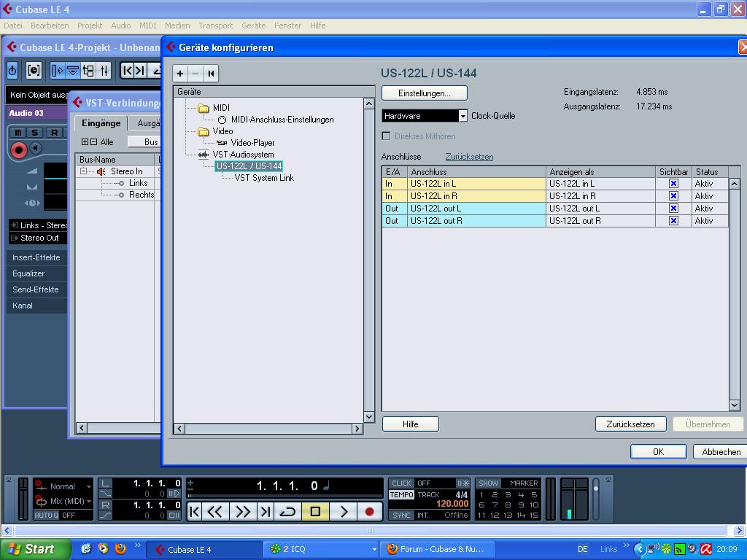Click the transport position slider bar
Image resolution: width=747 pixels, height=560 pixels.
[x=285, y=496]
